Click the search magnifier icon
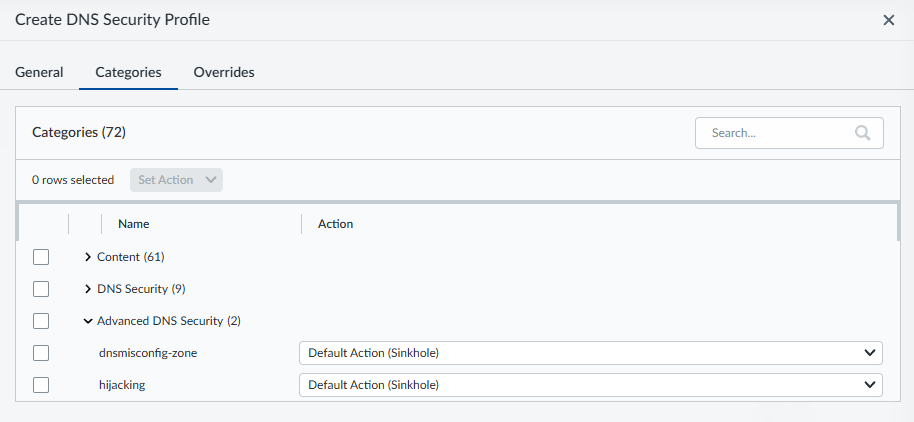Screen dimensions: 914x422 (863, 133)
